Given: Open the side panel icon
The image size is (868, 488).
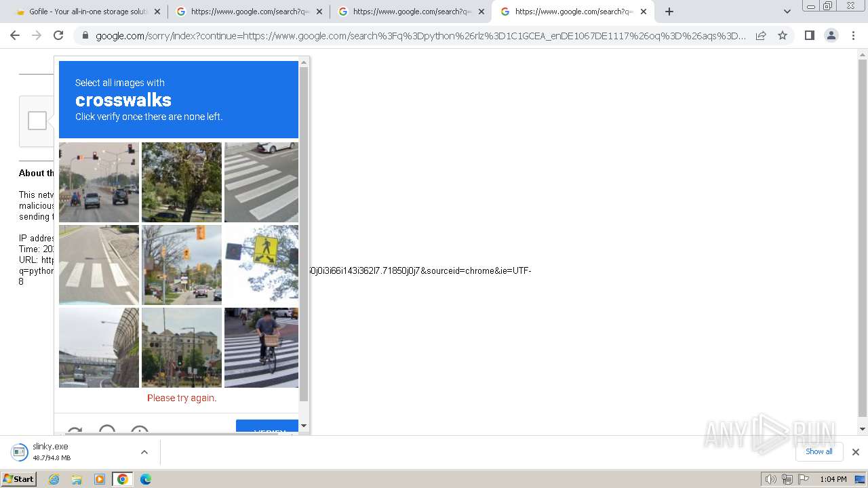Looking at the screenshot, I should click(809, 35).
